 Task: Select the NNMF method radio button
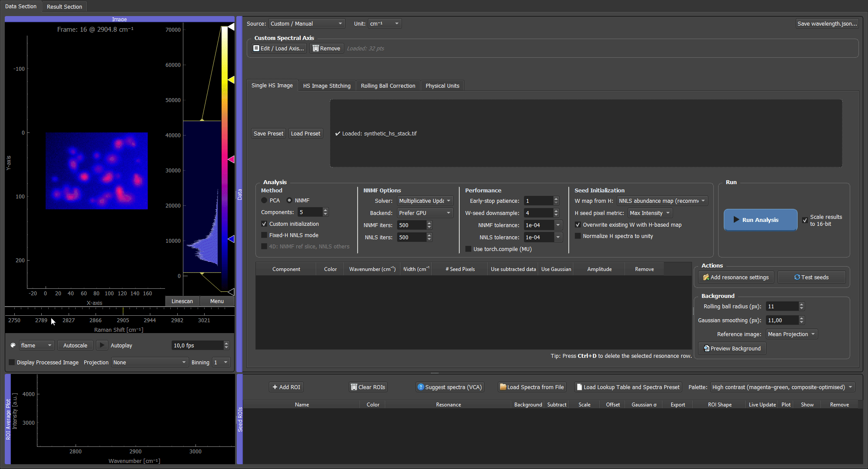coord(289,200)
